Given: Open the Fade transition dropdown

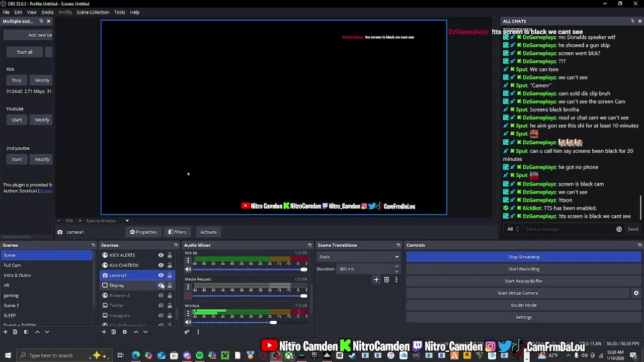Looking at the screenshot, I should coord(358,257).
